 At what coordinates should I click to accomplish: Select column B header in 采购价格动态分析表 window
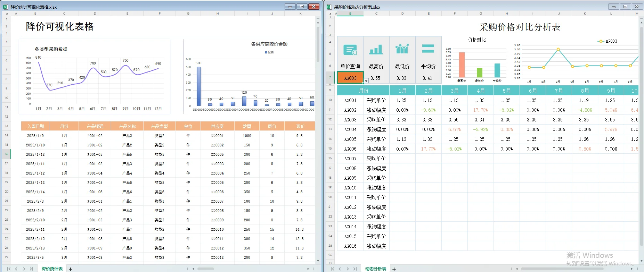pyautogui.click(x=350, y=14)
